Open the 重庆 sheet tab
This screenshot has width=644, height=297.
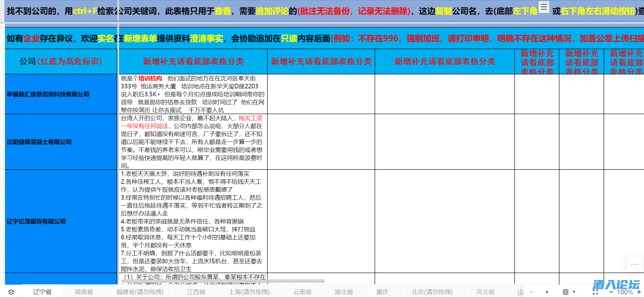point(382,292)
